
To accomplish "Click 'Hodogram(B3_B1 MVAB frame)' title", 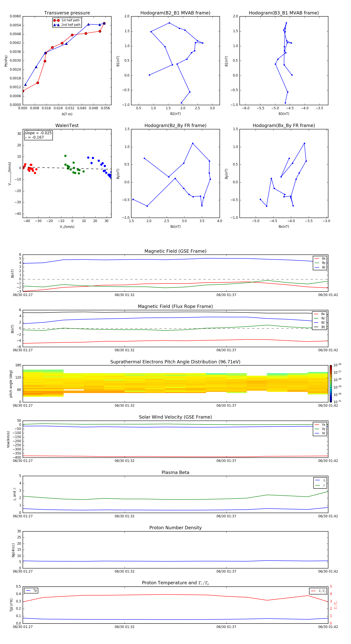I will tap(284, 13).
